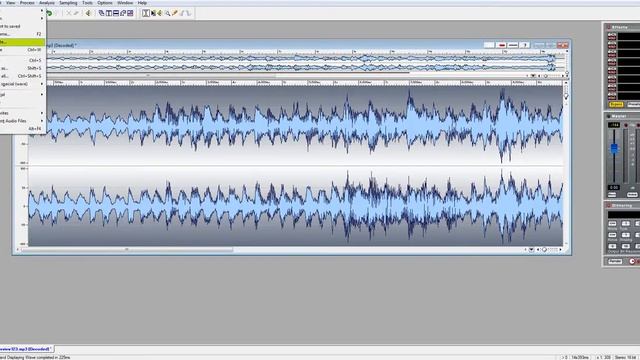This screenshot has width=640, height=360.
Task: Click the blue master fader handle
Action: pos(614,148)
